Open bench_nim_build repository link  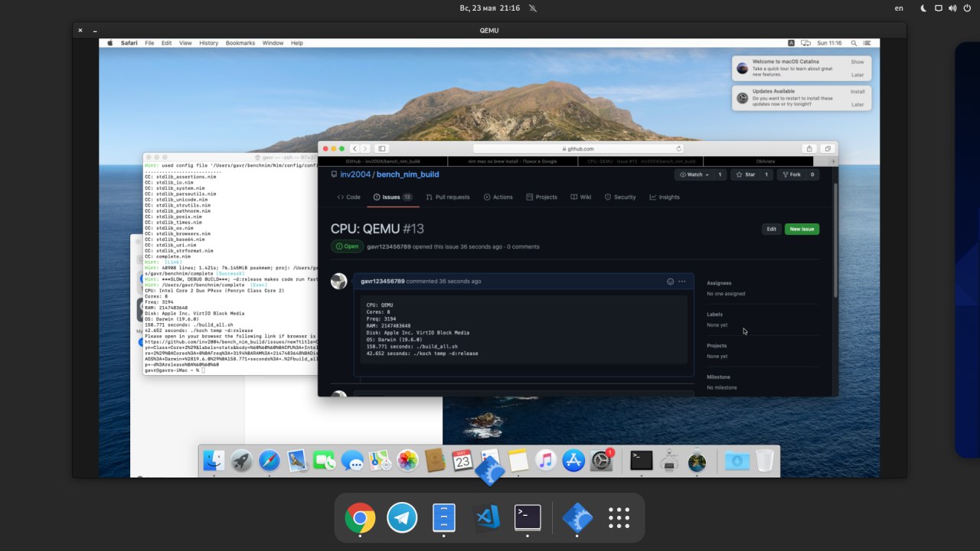click(x=407, y=174)
